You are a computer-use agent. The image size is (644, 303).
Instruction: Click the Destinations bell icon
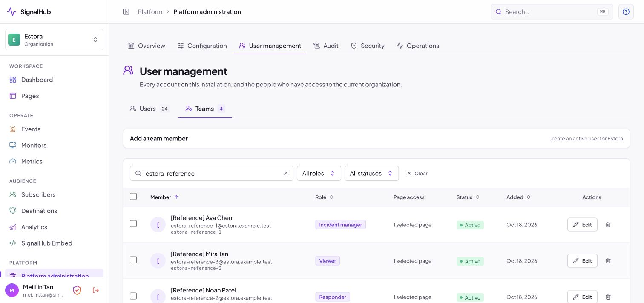point(13,211)
